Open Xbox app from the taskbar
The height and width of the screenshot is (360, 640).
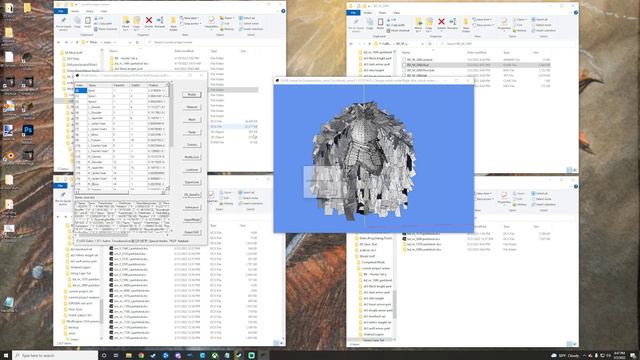pyautogui.click(x=214, y=356)
